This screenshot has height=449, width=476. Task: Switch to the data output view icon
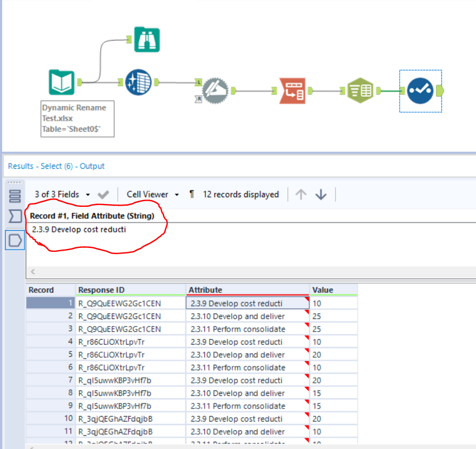pos(15,240)
